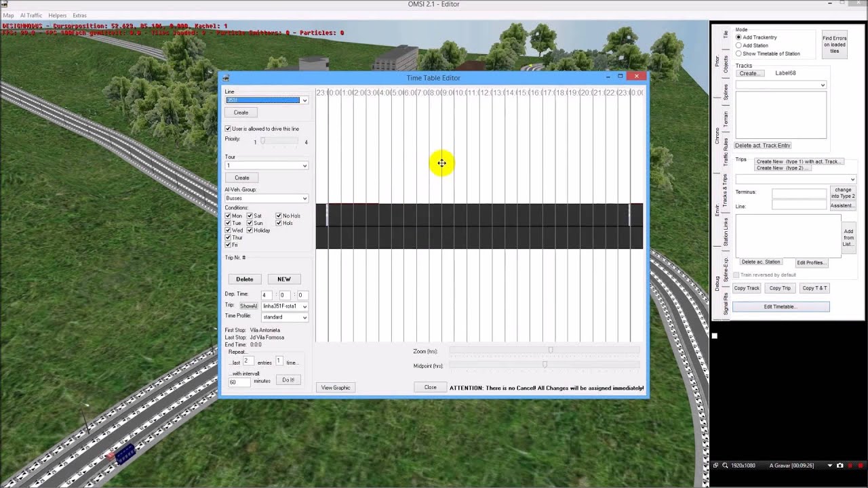Click the Find Errors on loaded tiles button
This screenshot has width=868, height=488.
pyautogui.click(x=835, y=45)
